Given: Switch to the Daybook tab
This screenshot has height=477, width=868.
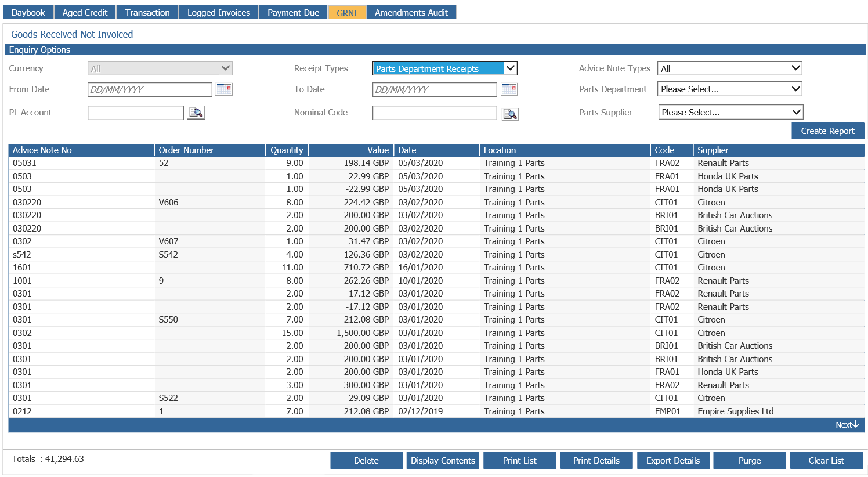Looking at the screenshot, I should [x=28, y=13].
